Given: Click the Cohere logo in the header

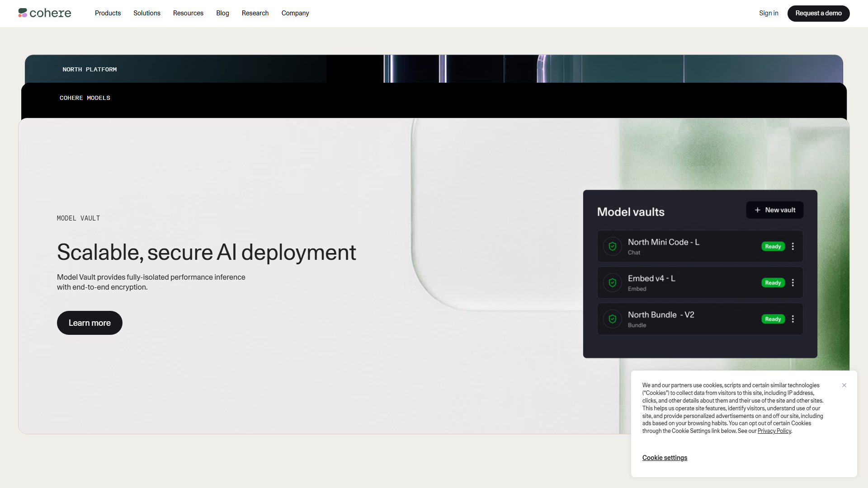Looking at the screenshot, I should [45, 13].
